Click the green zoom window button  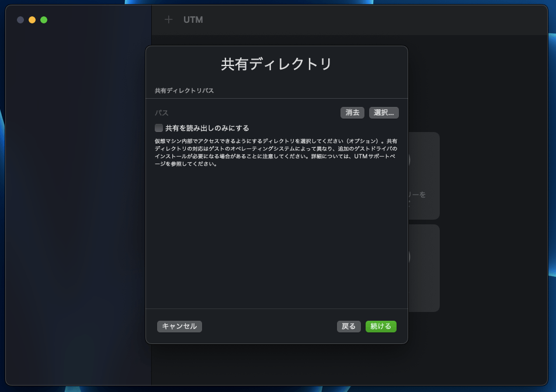pyautogui.click(x=44, y=20)
